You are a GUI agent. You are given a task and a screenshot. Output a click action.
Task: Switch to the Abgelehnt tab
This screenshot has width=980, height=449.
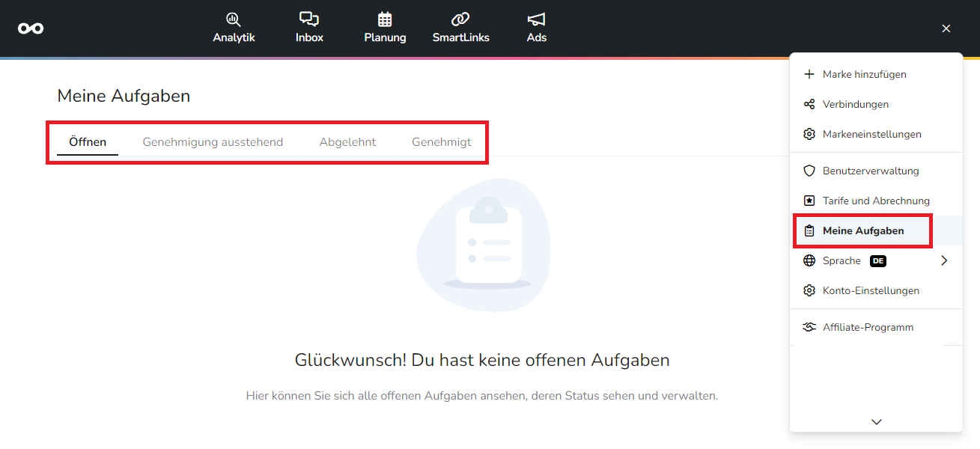tap(347, 141)
